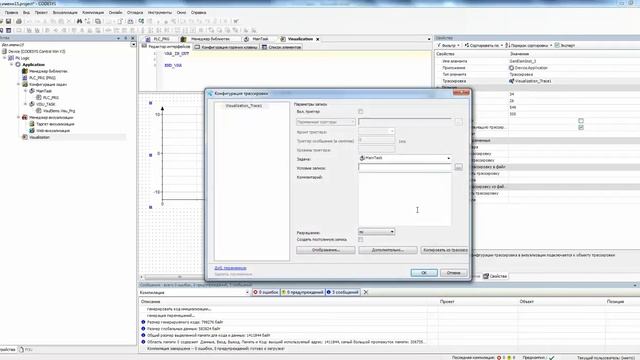Collapse the Plc Logic tree node
The height and width of the screenshot is (360, 640).
5,58
